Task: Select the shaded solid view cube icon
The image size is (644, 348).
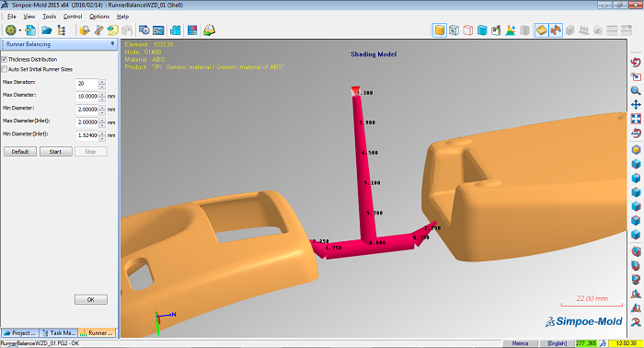Action: [440, 30]
